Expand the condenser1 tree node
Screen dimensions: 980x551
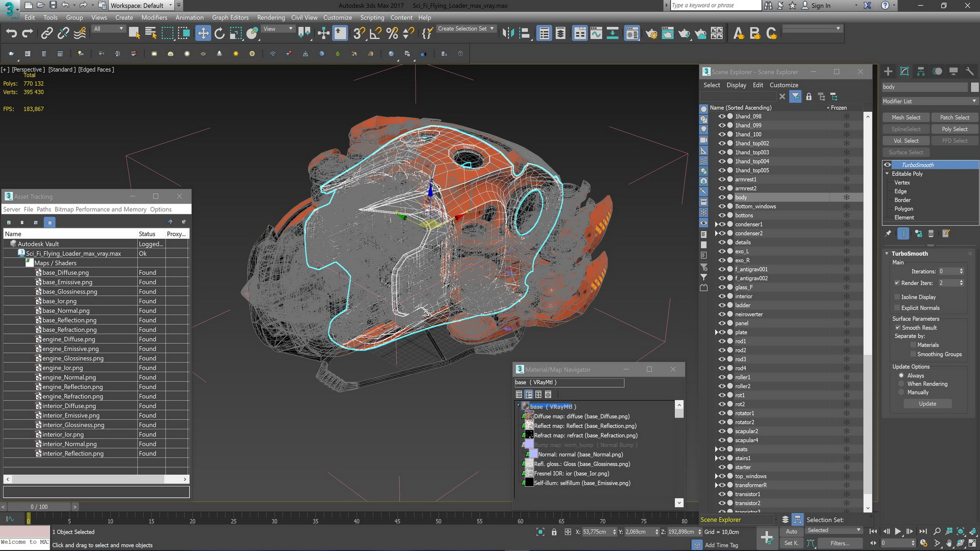click(x=716, y=224)
